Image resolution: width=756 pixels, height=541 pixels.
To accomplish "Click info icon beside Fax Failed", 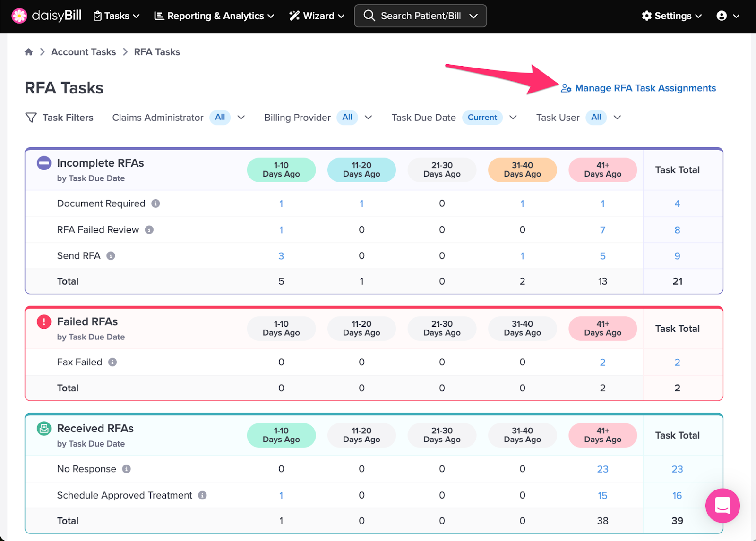I will pyautogui.click(x=112, y=362).
